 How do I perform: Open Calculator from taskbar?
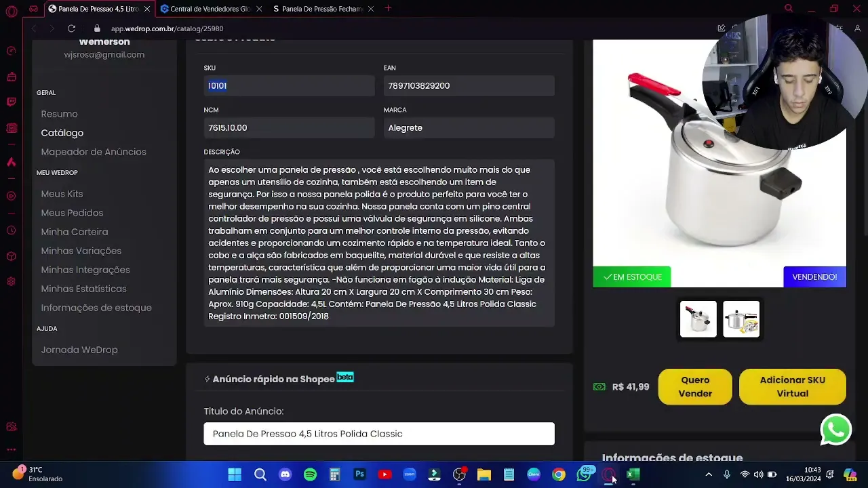[x=335, y=474]
